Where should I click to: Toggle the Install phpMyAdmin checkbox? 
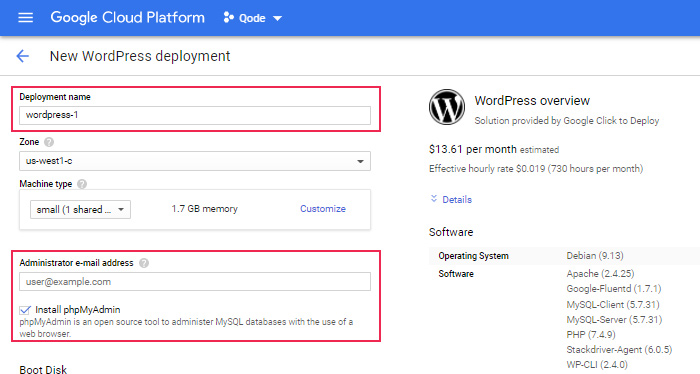click(x=25, y=310)
